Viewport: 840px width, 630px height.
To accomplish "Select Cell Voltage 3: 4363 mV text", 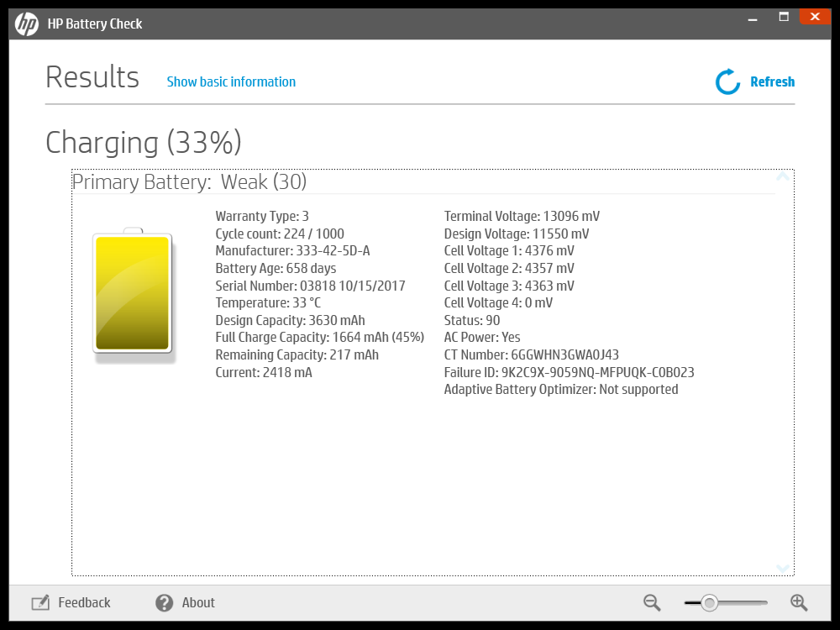I will tap(509, 286).
